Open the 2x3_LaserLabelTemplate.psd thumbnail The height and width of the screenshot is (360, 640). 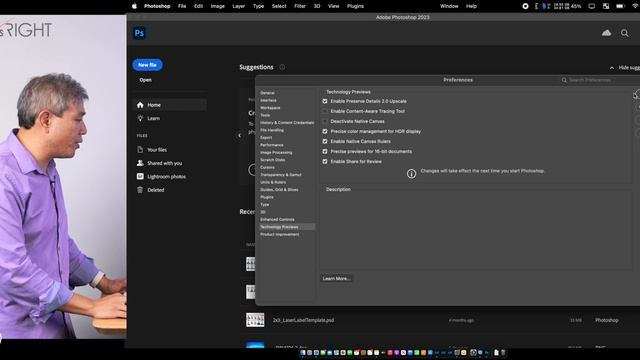(255, 320)
